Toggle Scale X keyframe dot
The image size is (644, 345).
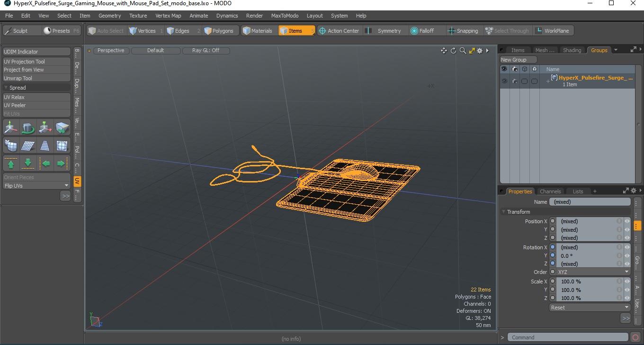coord(552,281)
